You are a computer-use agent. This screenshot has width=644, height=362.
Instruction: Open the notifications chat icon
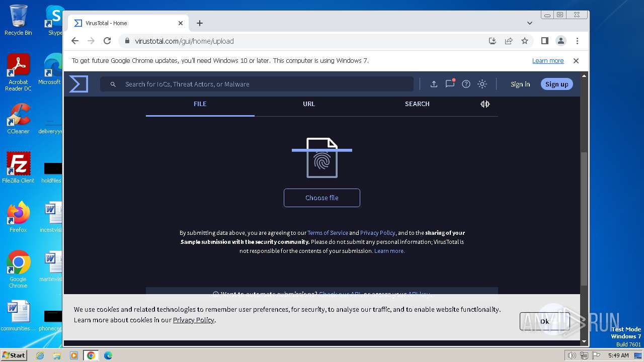[x=450, y=84]
